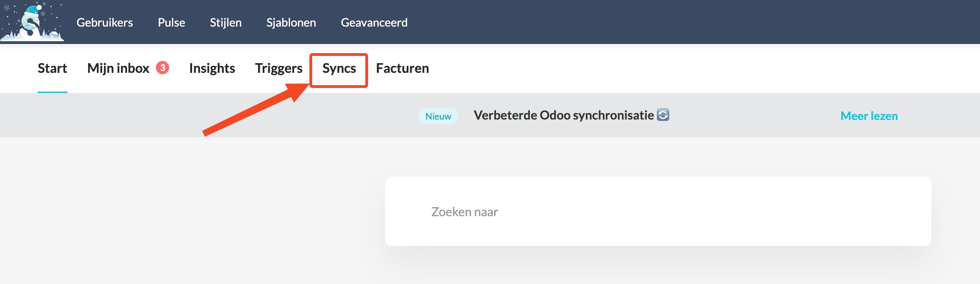Select the highlighted Syncs tab
This screenshot has width=980, height=284.
[339, 68]
